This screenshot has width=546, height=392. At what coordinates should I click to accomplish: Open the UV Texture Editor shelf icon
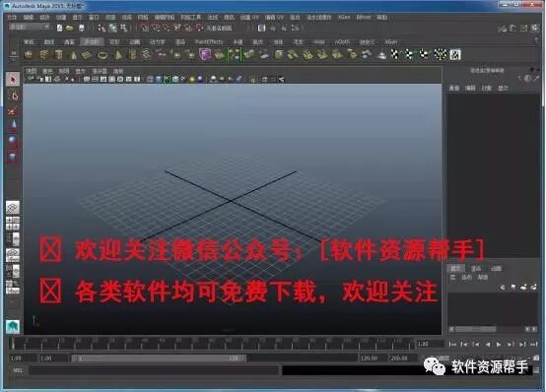455,54
